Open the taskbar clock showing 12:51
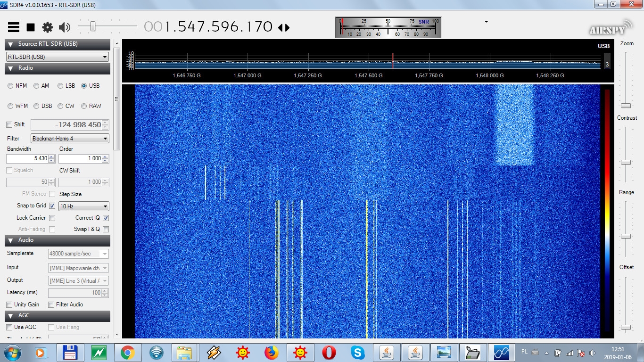Viewport: 644px width, 362px height. (x=618, y=353)
